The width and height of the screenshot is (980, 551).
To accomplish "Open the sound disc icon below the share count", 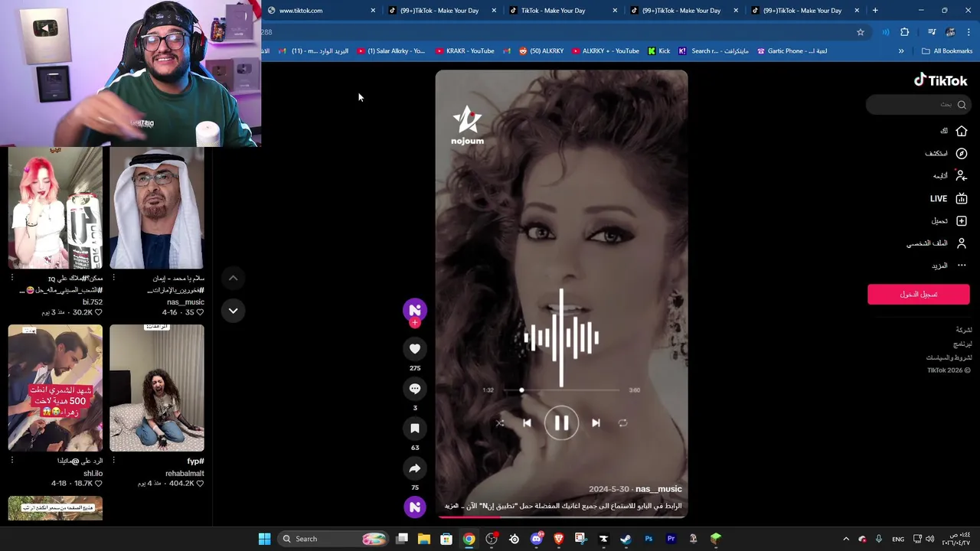I will pos(415,507).
